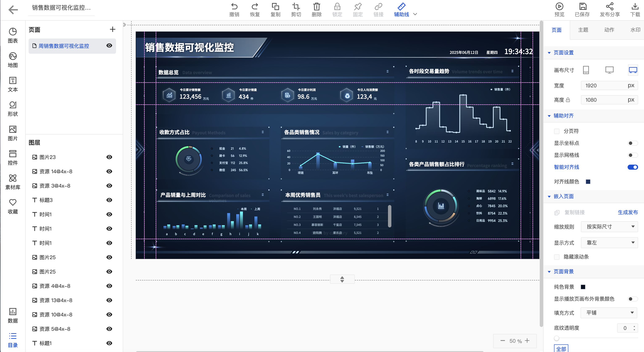This screenshot has width=644, height=352.
Task: Hide the 图片23 layer
Action: pos(109,157)
